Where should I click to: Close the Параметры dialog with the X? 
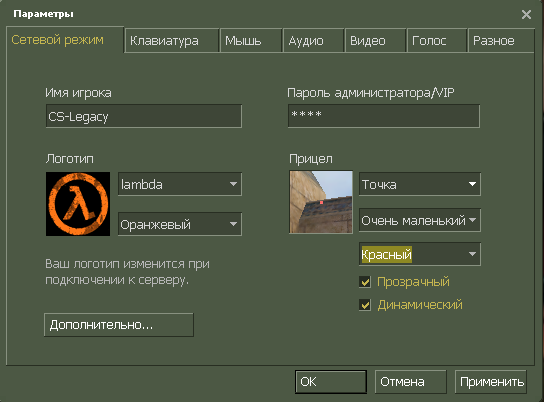tap(526, 15)
